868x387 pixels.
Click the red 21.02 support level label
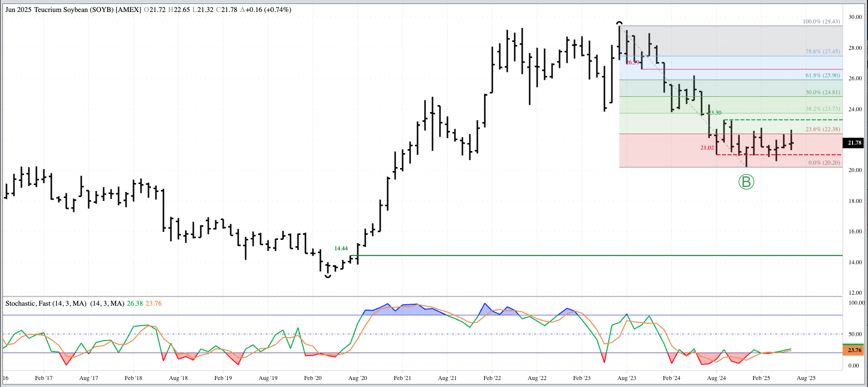(707, 148)
